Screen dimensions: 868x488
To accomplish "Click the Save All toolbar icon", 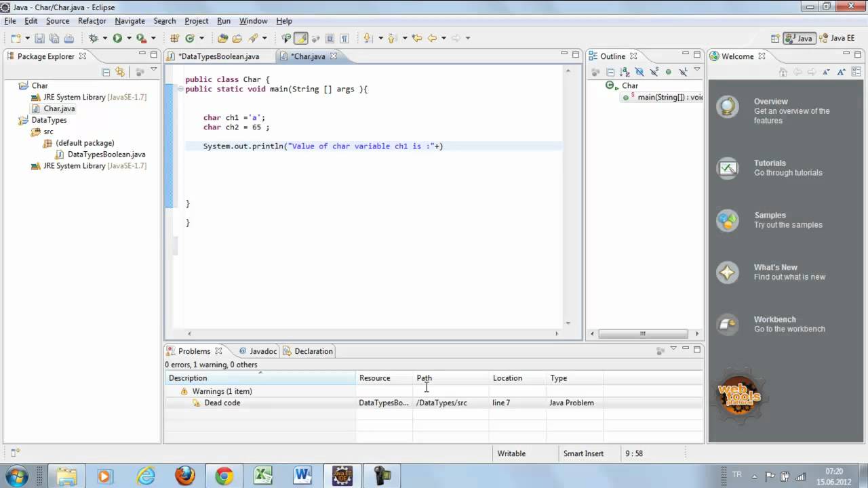I will 54,39.
